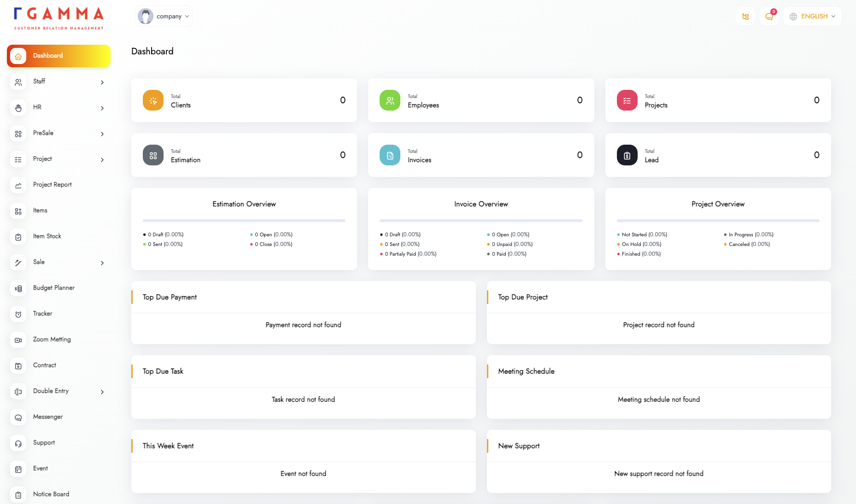856x504 pixels.
Task: Click the Double Entry icon
Action: (18, 392)
